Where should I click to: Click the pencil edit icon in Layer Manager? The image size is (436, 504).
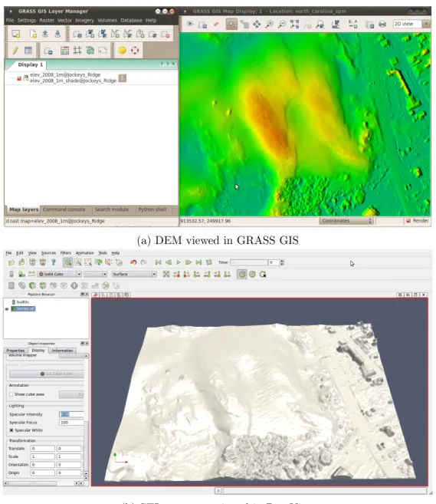pos(15,50)
